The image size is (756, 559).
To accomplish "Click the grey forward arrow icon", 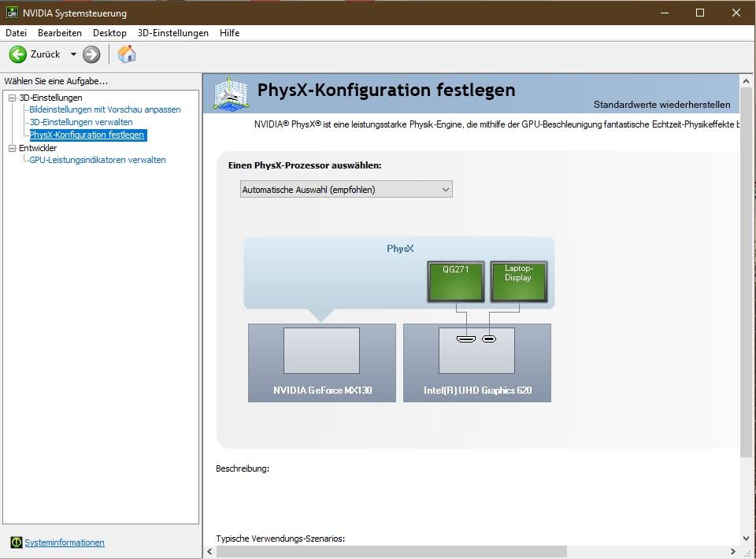I will click(91, 54).
